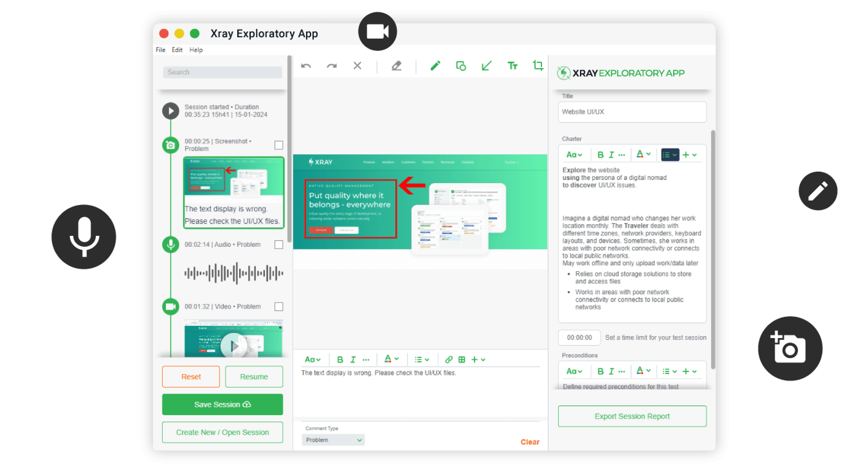Select the green pencil draw tool
Screen dimensions: 868x473
pos(435,65)
